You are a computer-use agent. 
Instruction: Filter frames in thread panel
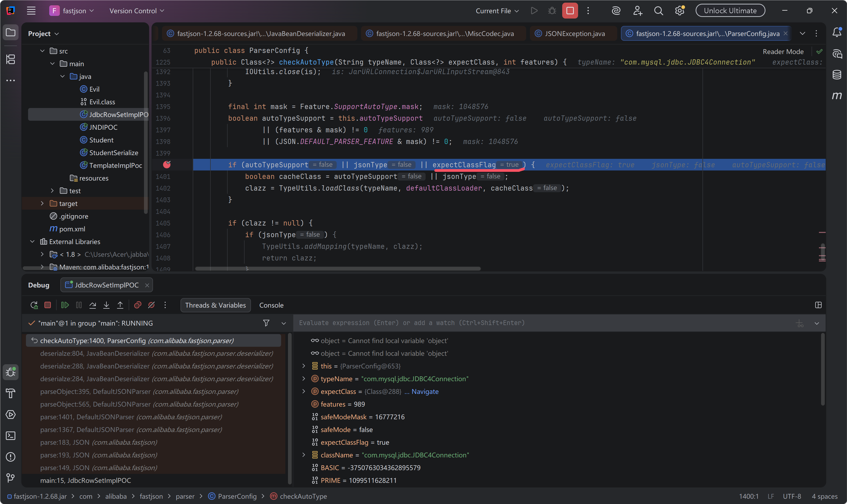click(x=266, y=323)
